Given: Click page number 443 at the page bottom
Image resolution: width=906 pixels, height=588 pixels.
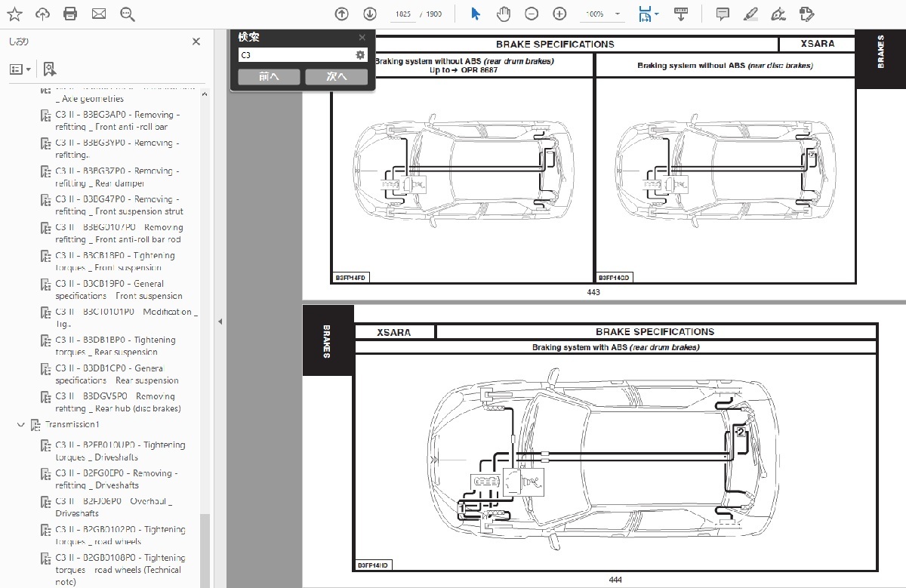Looking at the screenshot, I should tap(593, 292).
